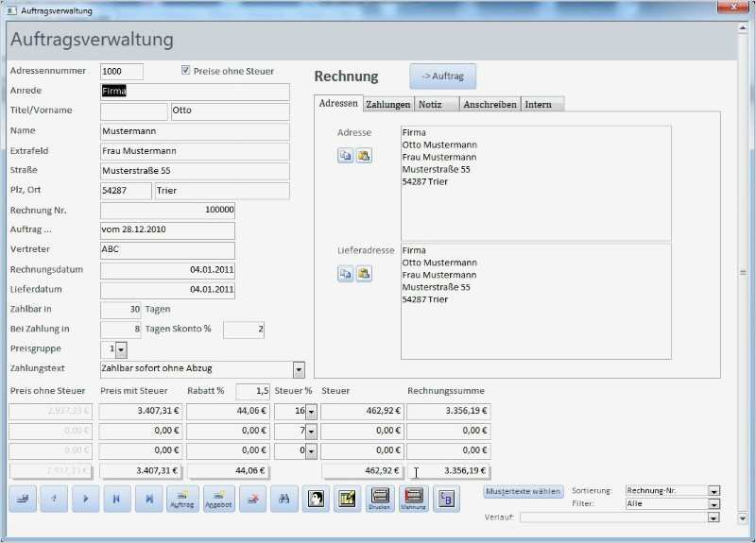
Task: Jump to the first record
Action: pos(117,499)
